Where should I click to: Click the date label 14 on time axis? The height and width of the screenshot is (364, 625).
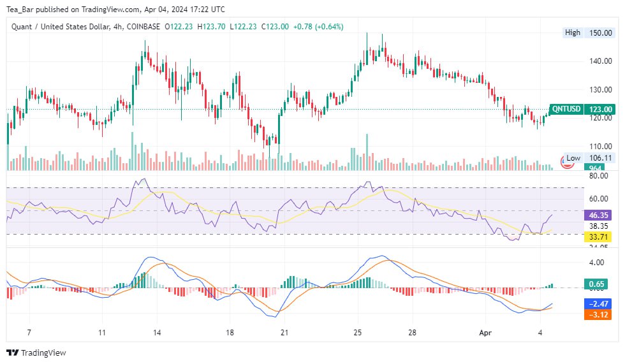[157, 333]
